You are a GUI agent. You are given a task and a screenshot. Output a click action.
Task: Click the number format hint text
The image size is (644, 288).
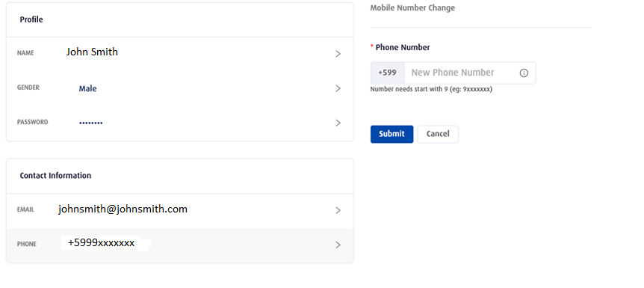(x=431, y=89)
